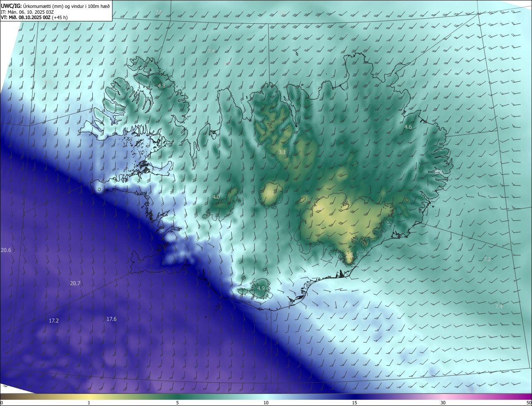532x406 pixels.
Task: Click the '0' tick label on the colour scale
Action: point(2,403)
